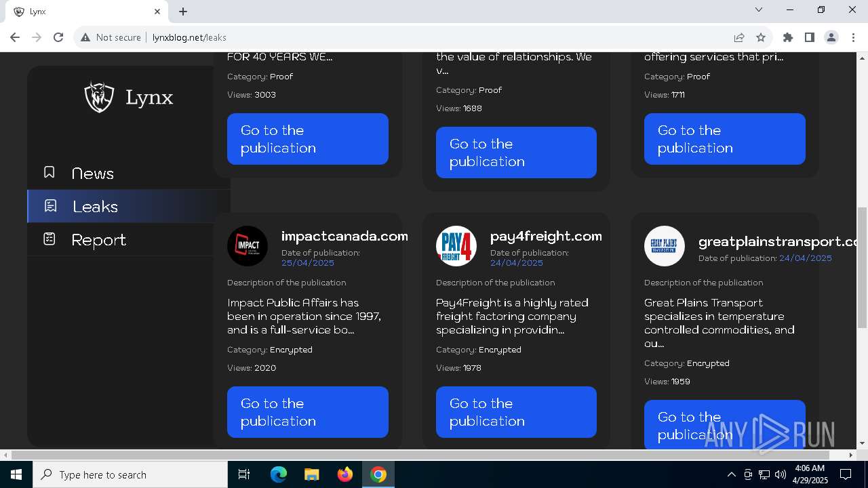This screenshot has height=488, width=868.
Task: Open the notifications action center
Action: [846, 474]
